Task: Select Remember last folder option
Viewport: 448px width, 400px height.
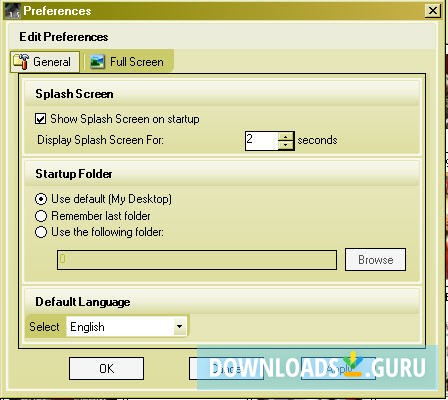Action: (41, 216)
